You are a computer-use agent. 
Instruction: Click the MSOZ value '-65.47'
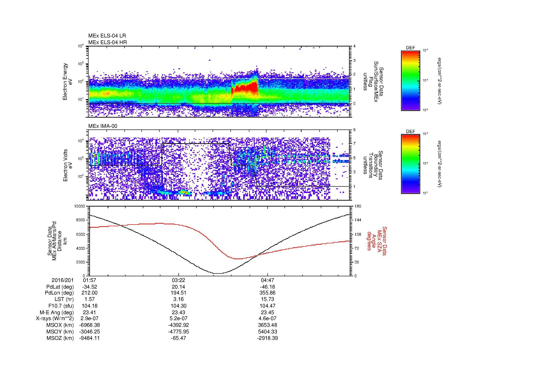point(178,338)
